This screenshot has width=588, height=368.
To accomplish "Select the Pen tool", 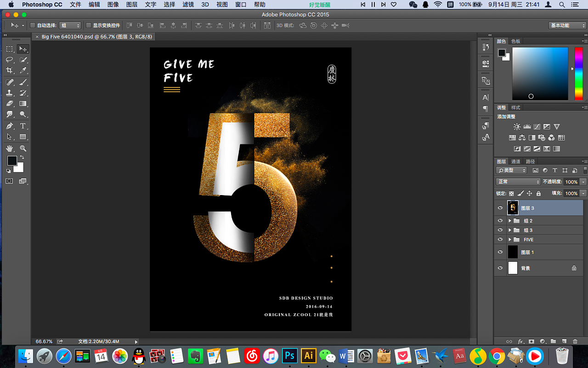I will (x=9, y=126).
